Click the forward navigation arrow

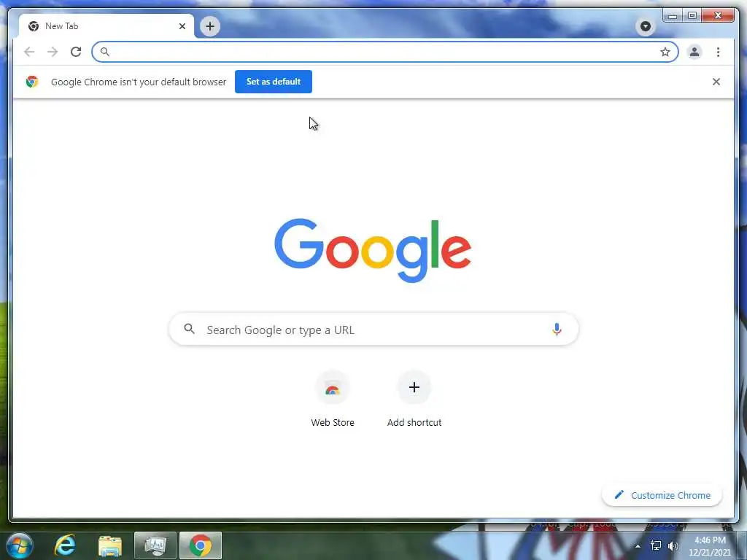[53, 52]
